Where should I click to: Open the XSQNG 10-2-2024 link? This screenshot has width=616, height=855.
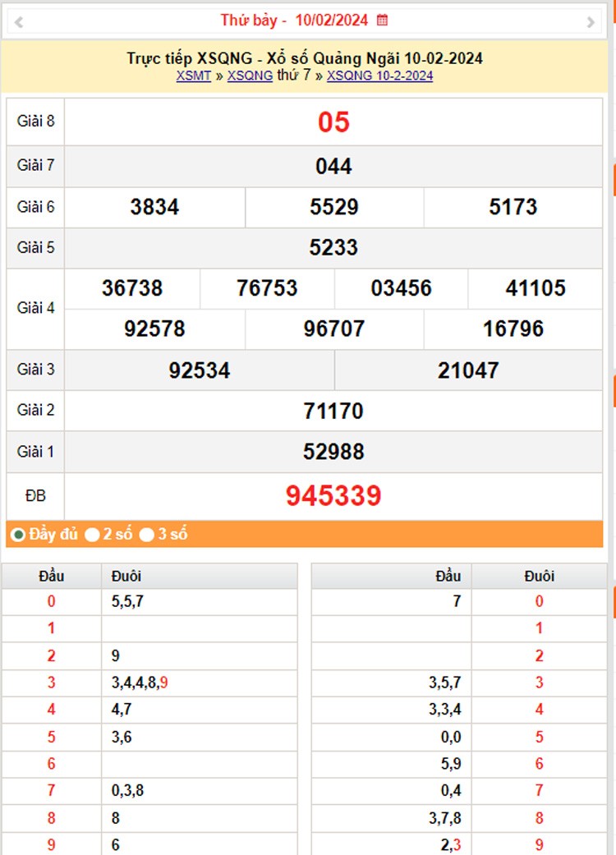pyautogui.click(x=379, y=76)
